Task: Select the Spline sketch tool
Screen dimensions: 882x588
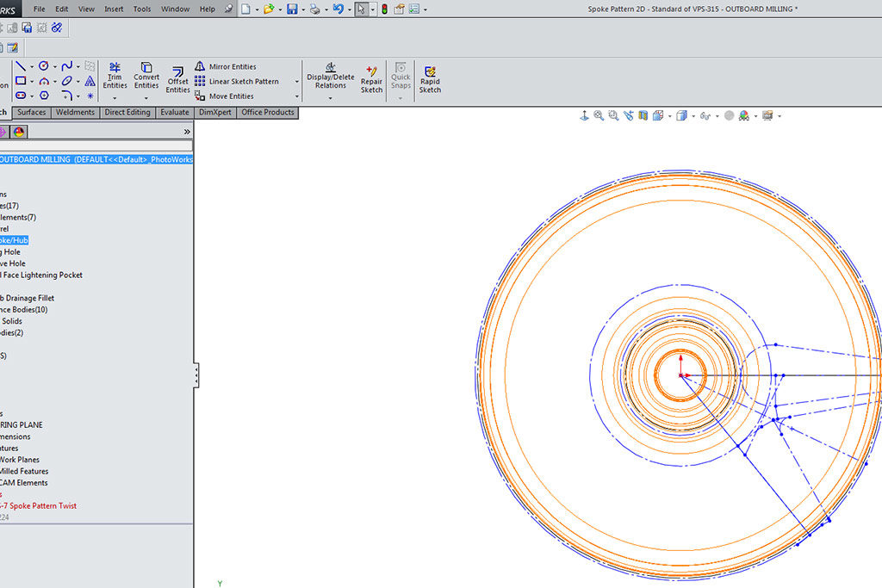Action: point(67,66)
